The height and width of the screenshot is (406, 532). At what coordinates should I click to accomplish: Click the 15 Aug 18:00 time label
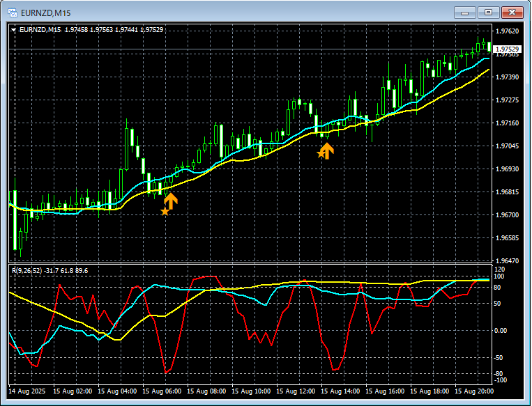click(x=430, y=391)
